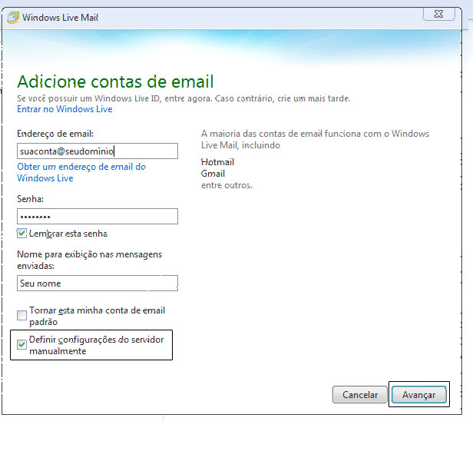Click the 'A maioria das contas' info paragraph
The width and height of the screenshot is (476, 461).
point(315,139)
